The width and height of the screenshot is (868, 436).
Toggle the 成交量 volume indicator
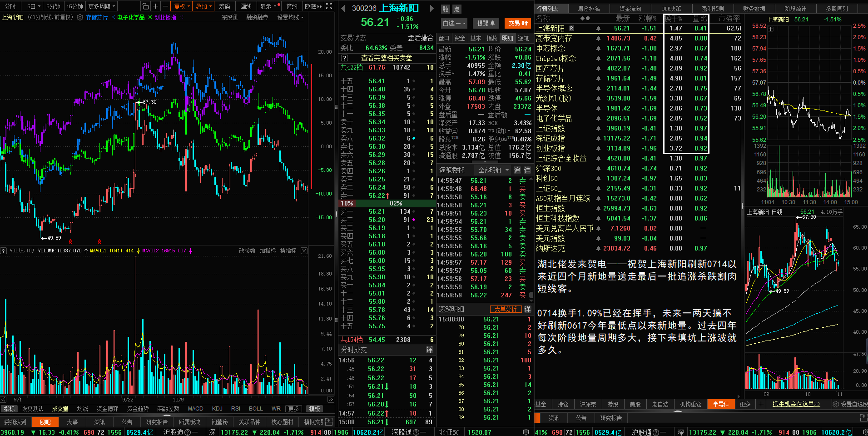pyautogui.click(x=60, y=409)
